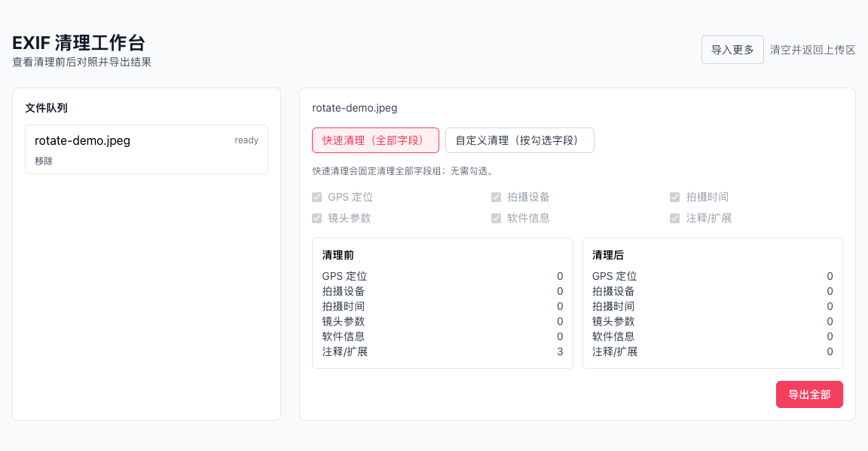
Task: Toggle the 拍摄设备 checkbox
Action: click(x=497, y=197)
